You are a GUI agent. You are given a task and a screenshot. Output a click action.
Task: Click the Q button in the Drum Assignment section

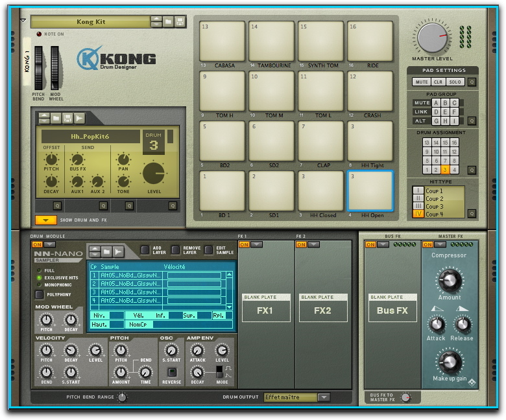pos(472,170)
